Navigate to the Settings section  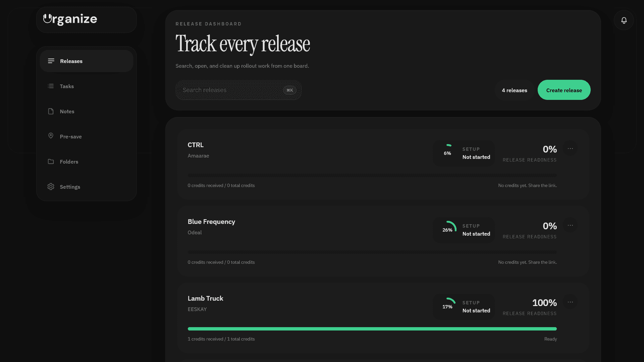pyautogui.click(x=70, y=187)
